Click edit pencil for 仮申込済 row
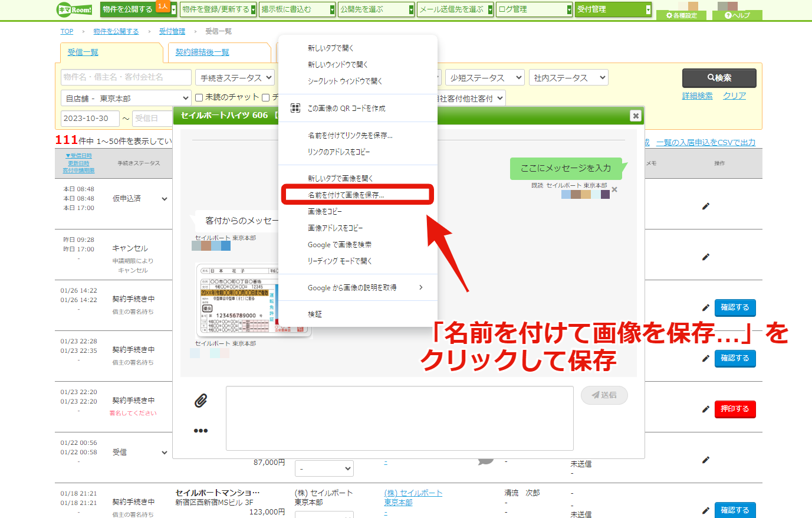 705,206
